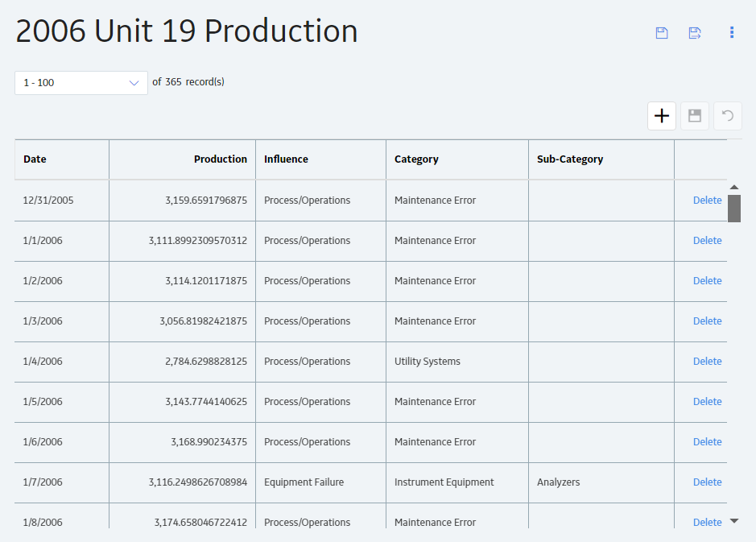Click the grid save disk icon
756x542 pixels.
click(695, 116)
